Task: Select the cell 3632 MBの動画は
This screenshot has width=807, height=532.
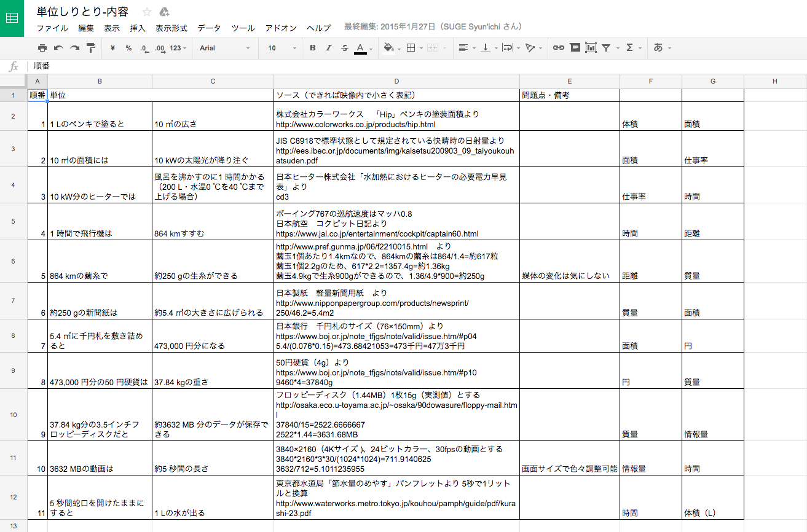Action: [100, 458]
